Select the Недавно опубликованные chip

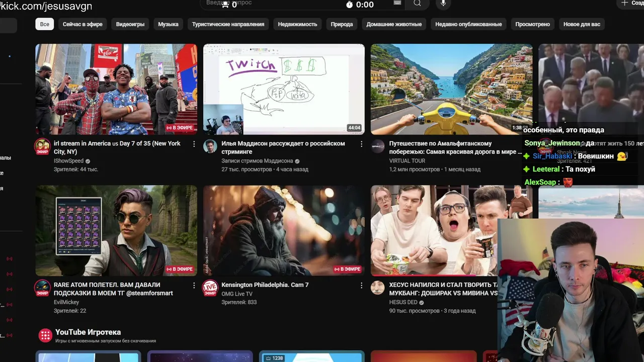coord(468,24)
